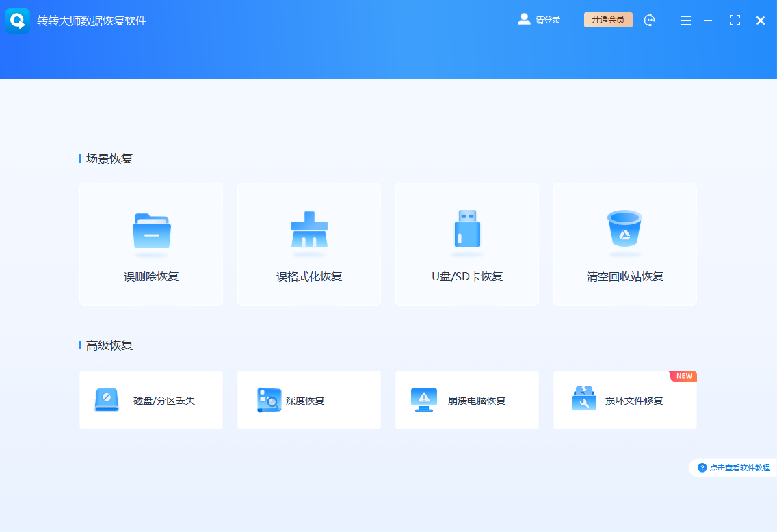Image resolution: width=777 pixels, height=532 pixels.
Task: Click the app logo in the title bar
Action: click(x=17, y=20)
